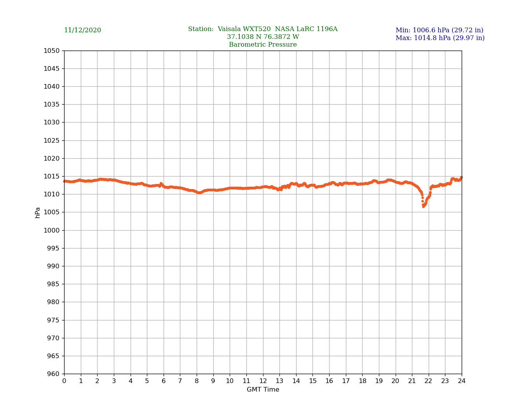513x420 pixels.
Task: Select the coordinates 37.1038 N 76.3872 W
Action: tap(263, 37)
